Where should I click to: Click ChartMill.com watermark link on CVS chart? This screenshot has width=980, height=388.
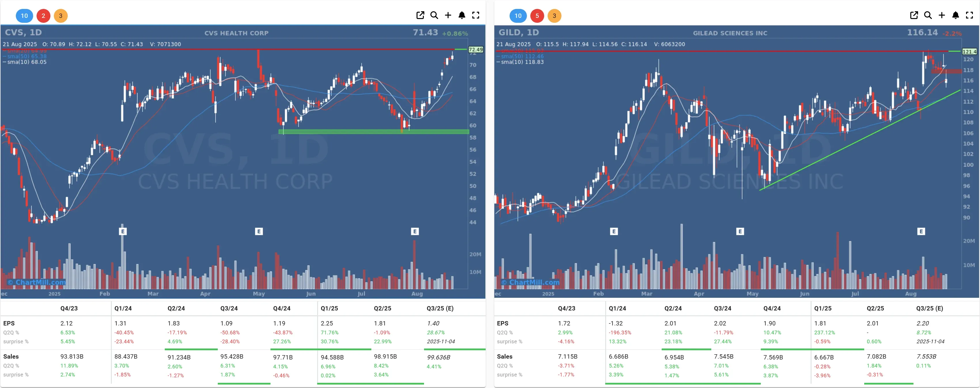point(37,282)
